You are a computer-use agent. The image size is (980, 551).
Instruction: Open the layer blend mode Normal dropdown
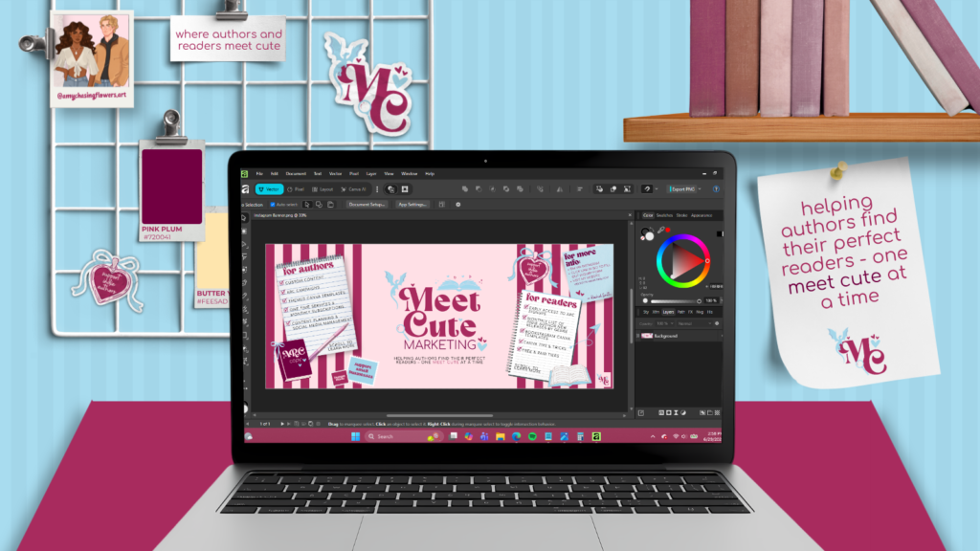(x=694, y=323)
